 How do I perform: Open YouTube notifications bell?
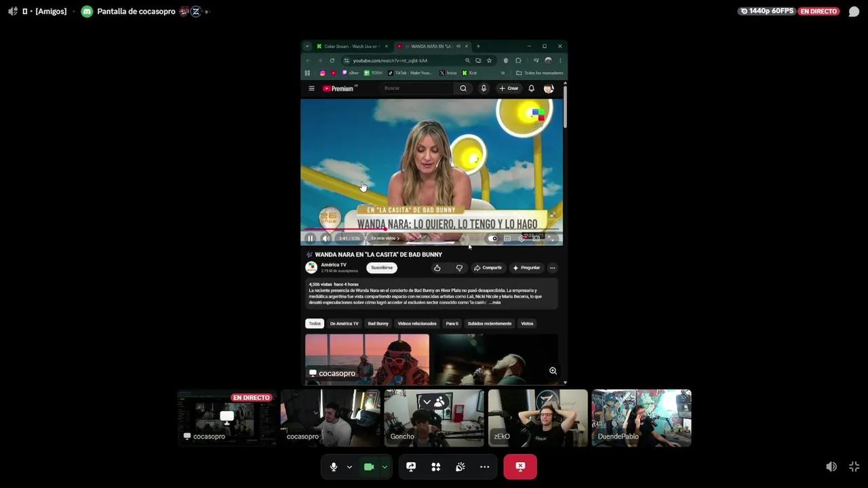[x=531, y=88]
